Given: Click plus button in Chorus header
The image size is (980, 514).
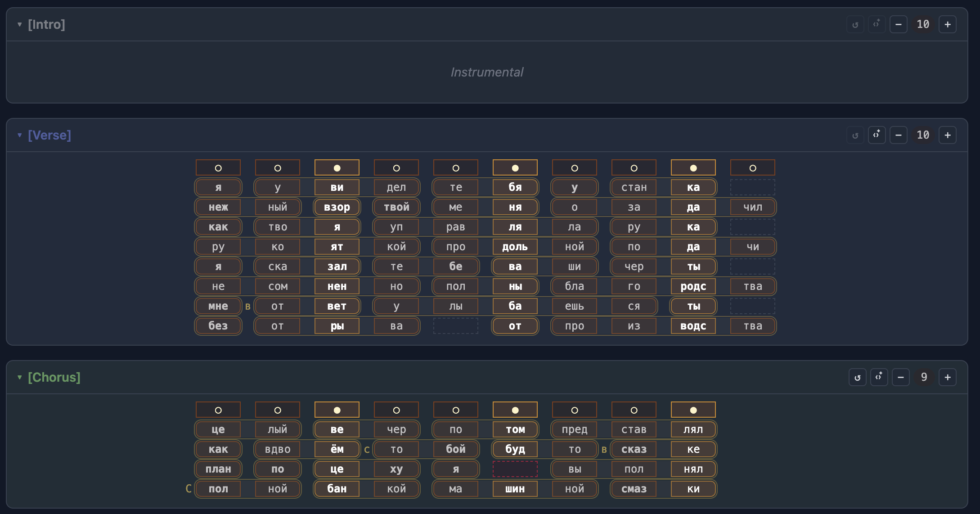Looking at the screenshot, I should point(948,377).
